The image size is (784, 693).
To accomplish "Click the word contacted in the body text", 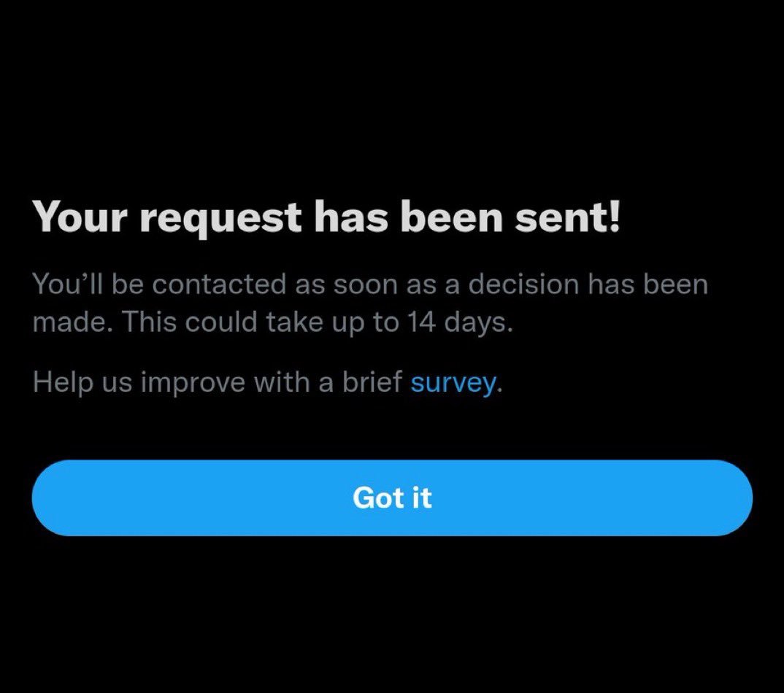I will (x=218, y=284).
